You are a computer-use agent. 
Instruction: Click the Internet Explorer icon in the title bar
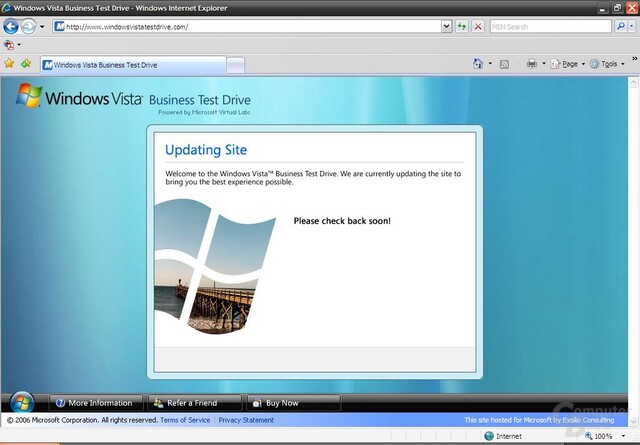coord(6,8)
